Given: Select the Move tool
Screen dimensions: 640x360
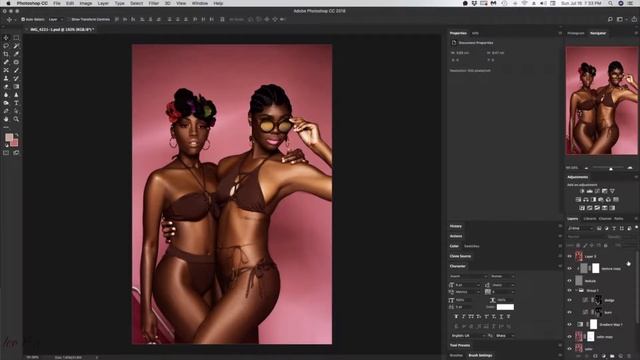Looking at the screenshot, I should tap(6, 38).
